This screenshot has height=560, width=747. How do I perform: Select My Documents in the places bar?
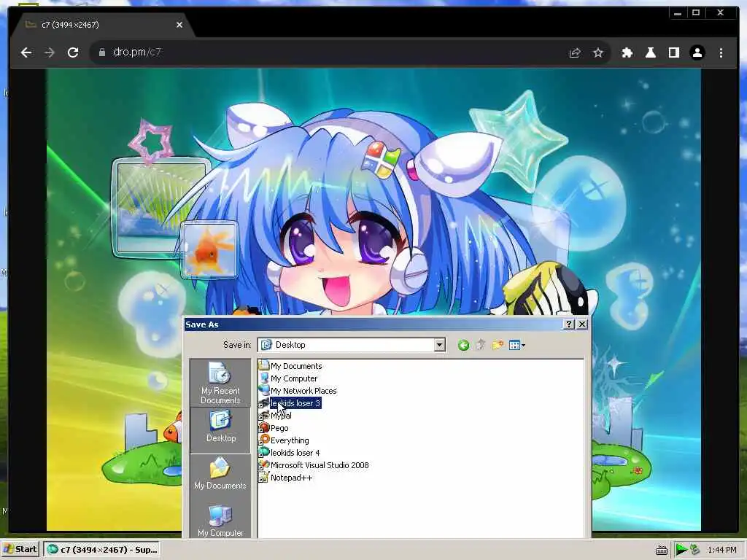(x=220, y=474)
